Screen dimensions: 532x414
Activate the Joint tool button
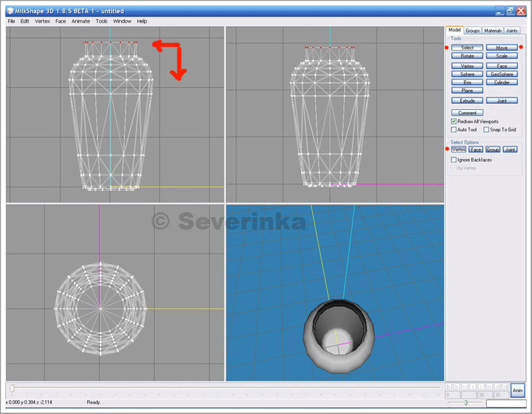click(502, 101)
